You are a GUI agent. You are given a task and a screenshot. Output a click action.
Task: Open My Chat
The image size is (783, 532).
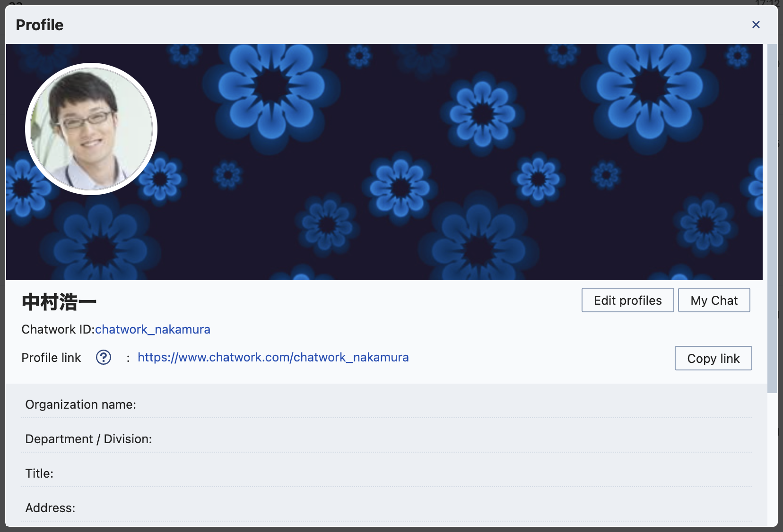714,300
